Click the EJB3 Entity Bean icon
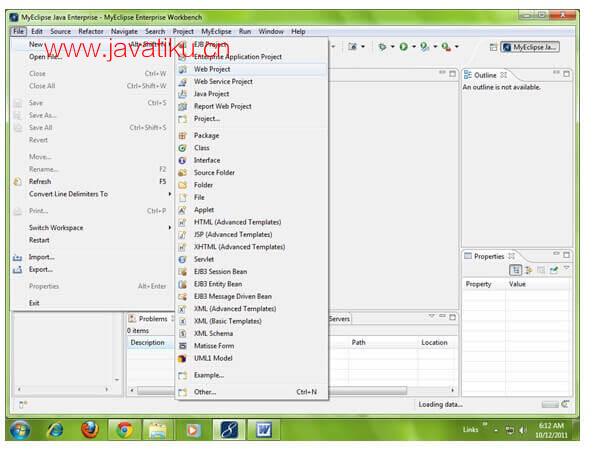Image resolution: width=614 pixels, height=460 pixels. [182, 284]
